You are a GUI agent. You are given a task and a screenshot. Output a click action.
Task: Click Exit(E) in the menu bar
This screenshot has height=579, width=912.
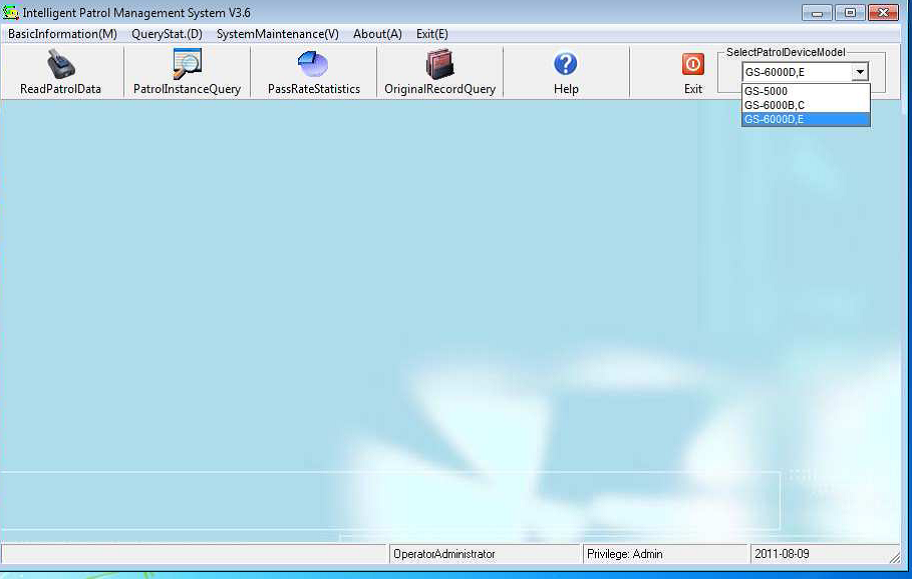click(x=432, y=34)
